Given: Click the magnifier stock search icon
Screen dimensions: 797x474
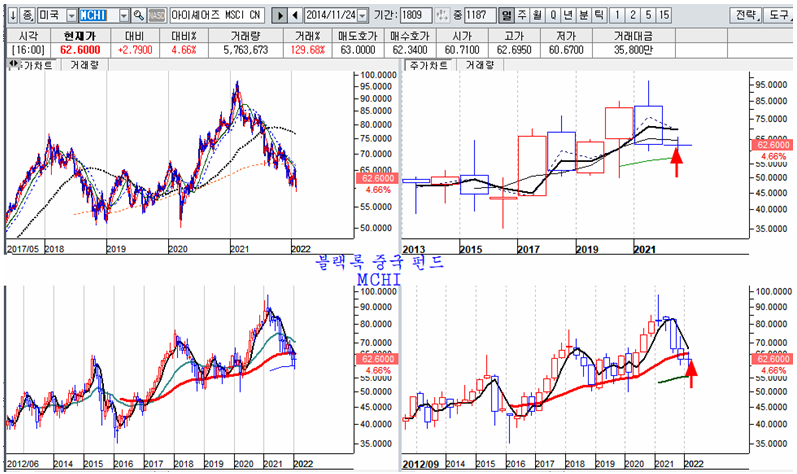Looking at the screenshot, I should pos(139,16).
